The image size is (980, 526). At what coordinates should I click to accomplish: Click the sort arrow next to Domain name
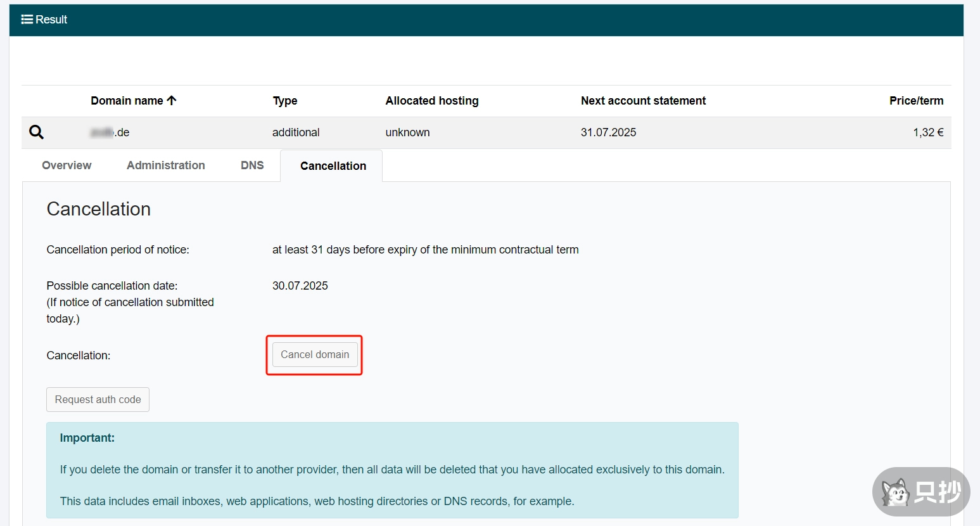[x=172, y=100]
